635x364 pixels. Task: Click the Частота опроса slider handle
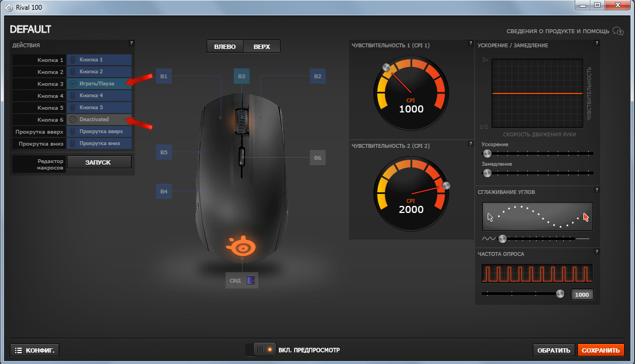pyautogui.click(x=560, y=294)
